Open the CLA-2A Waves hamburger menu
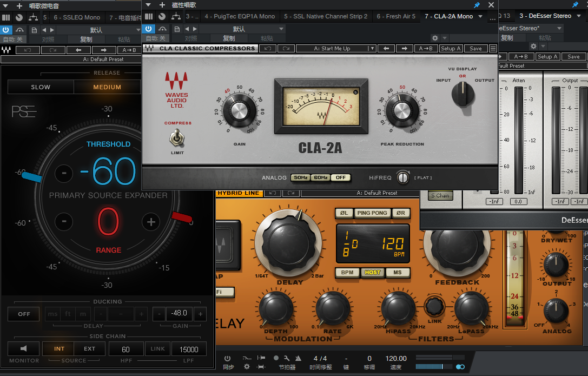 point(493,48)
